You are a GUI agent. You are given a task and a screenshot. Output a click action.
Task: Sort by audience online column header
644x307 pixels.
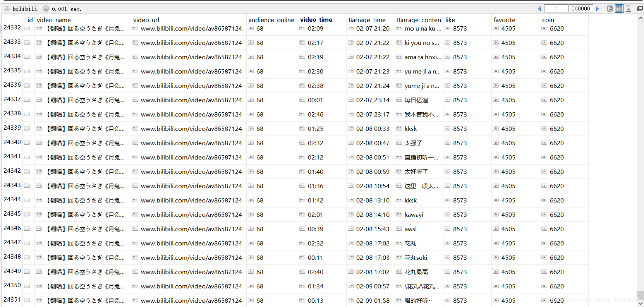pyautogui.click(x=271, y=20)
